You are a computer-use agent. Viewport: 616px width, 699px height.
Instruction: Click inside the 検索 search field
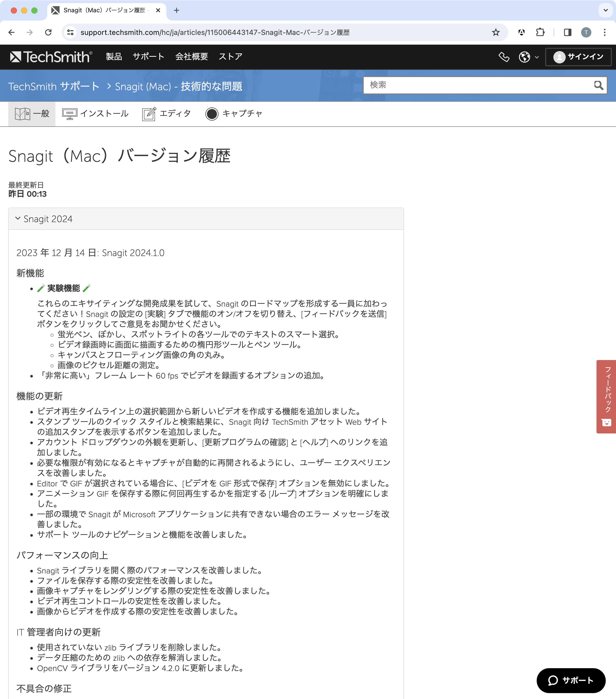(x=444, y=85)
